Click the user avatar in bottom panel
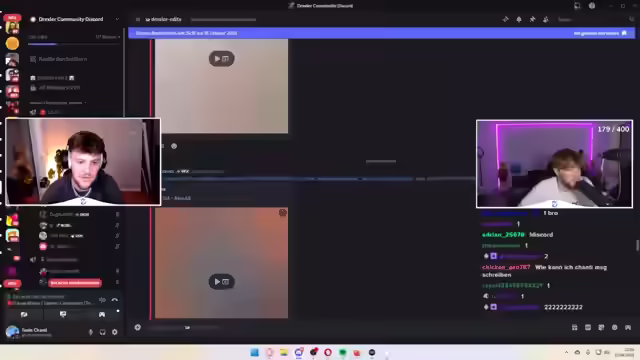This screenshot has width=640, height=360. pyautogui.click(x=12, y=331)
